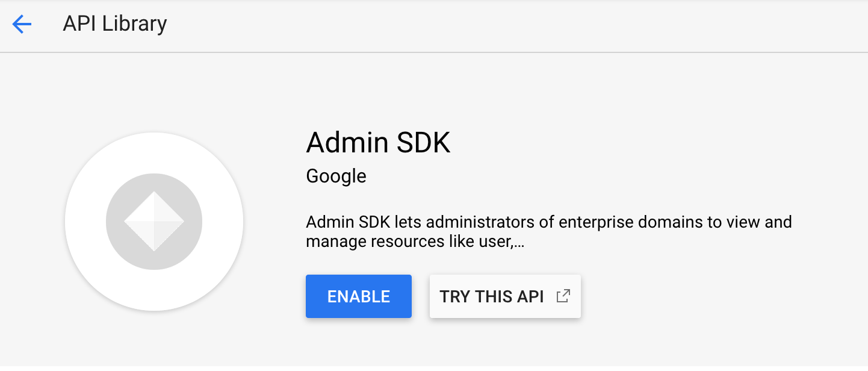Select the Google label under Admin SDK
The height and width of the screenshot is (371, 868).
pos(336,176)
